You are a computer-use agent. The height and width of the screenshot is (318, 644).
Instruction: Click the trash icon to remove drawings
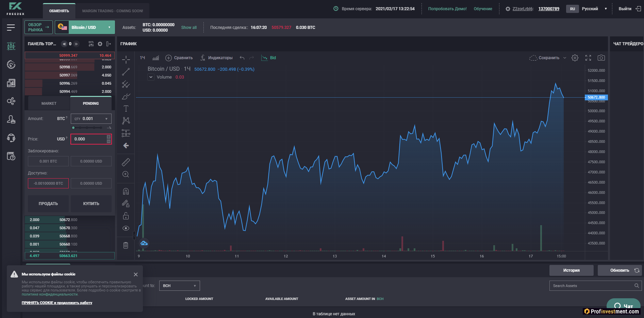(126, 245)
